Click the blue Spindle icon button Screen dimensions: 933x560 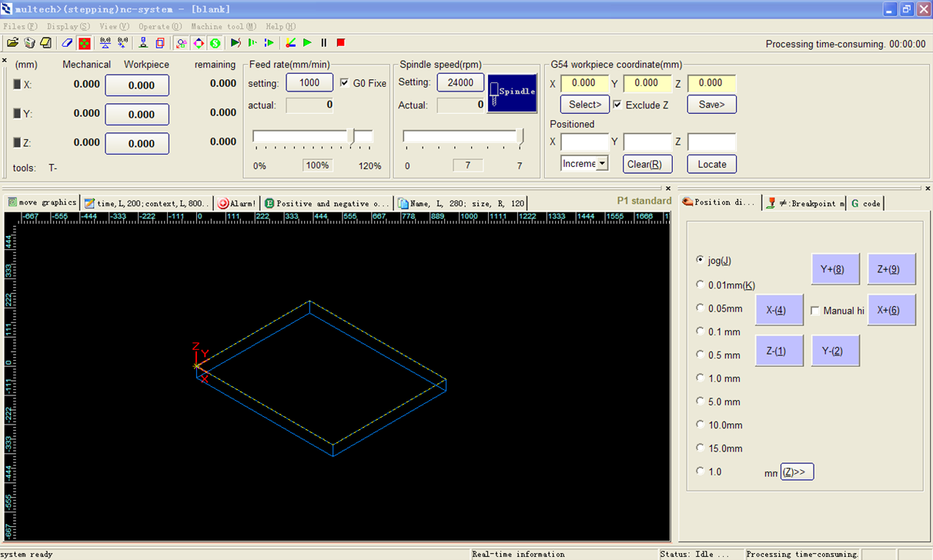pos(512,92)
